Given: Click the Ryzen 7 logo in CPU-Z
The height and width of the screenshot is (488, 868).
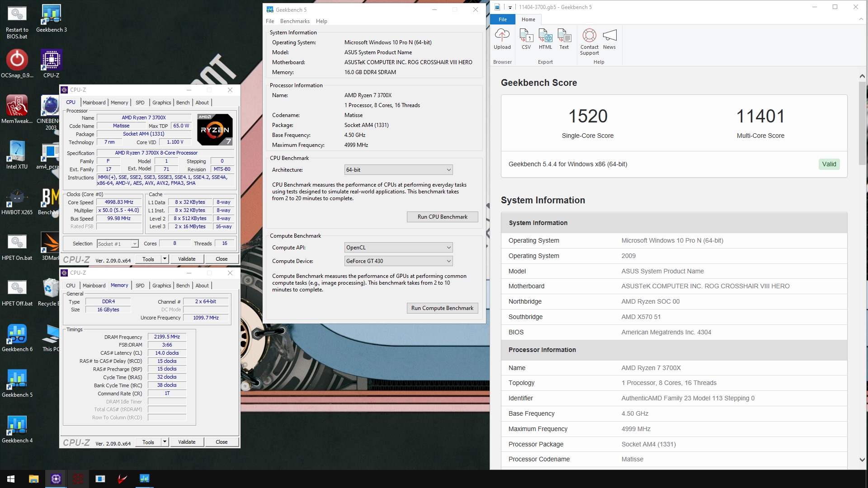Looking at the screenshot, I should (x=215, y=130).
